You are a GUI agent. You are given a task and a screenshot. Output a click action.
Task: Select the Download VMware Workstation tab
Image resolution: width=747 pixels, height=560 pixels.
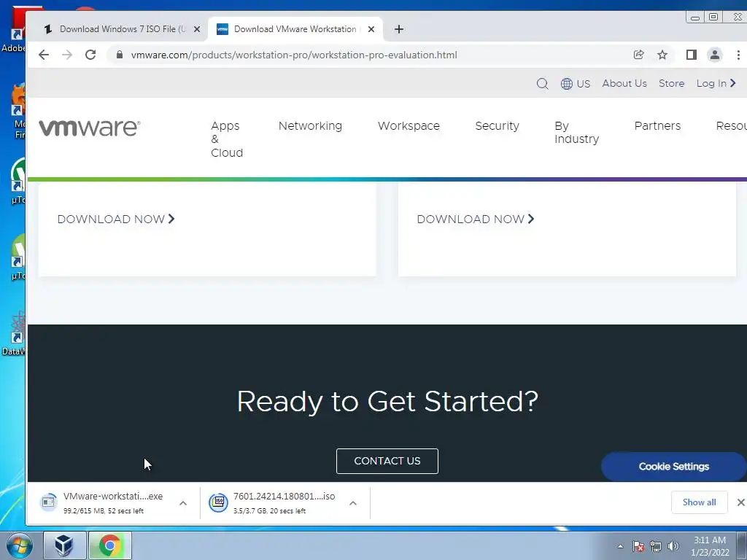295,29
